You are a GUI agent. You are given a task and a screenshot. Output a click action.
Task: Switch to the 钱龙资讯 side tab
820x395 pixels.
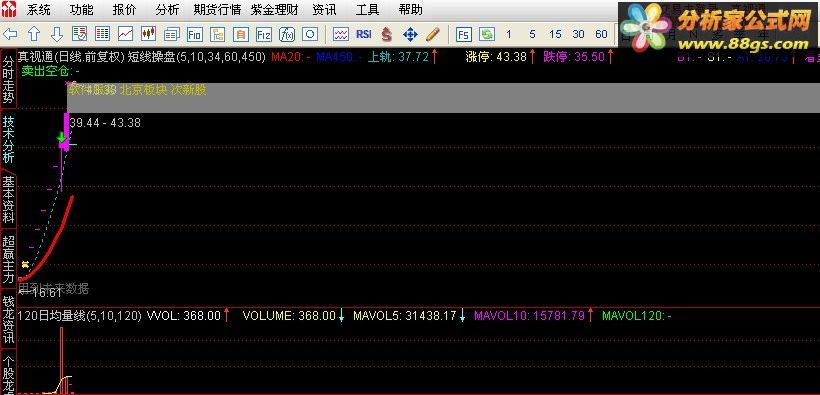coord(9,319)
